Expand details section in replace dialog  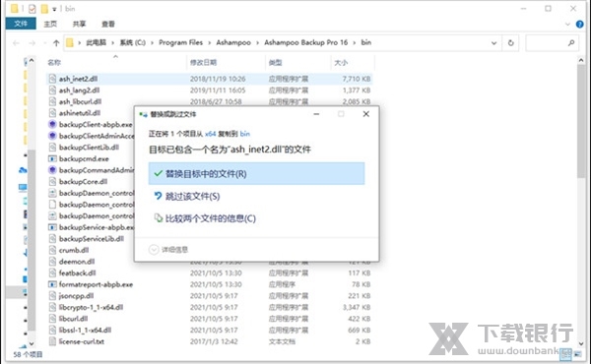pos(168,250)
